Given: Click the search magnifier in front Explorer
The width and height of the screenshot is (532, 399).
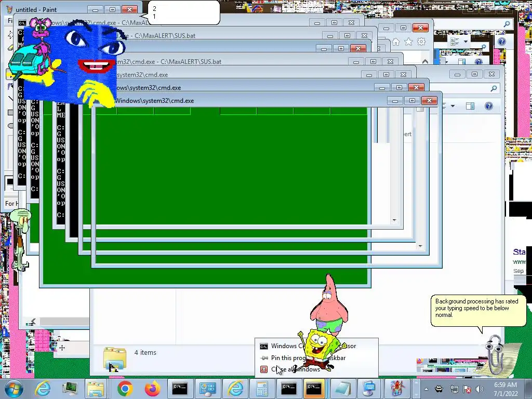Looking at the screenshot, I should click(494, 88).
